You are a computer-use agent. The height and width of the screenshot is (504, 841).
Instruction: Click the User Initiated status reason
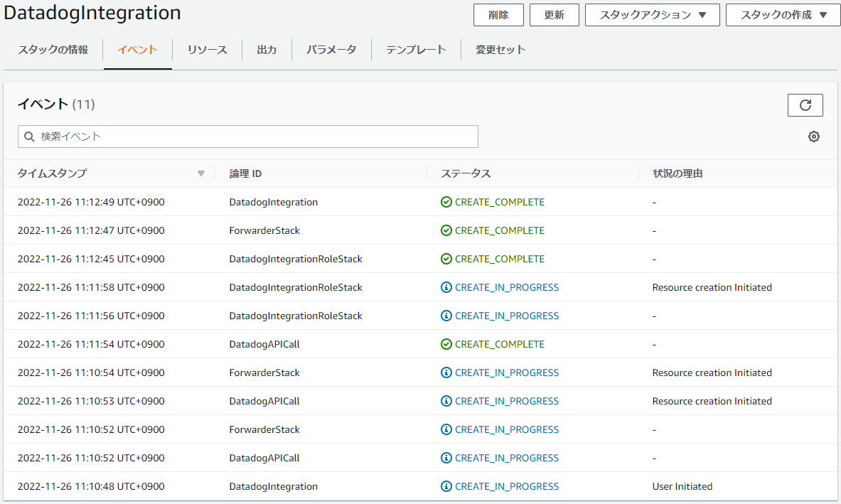pos(682,486)
